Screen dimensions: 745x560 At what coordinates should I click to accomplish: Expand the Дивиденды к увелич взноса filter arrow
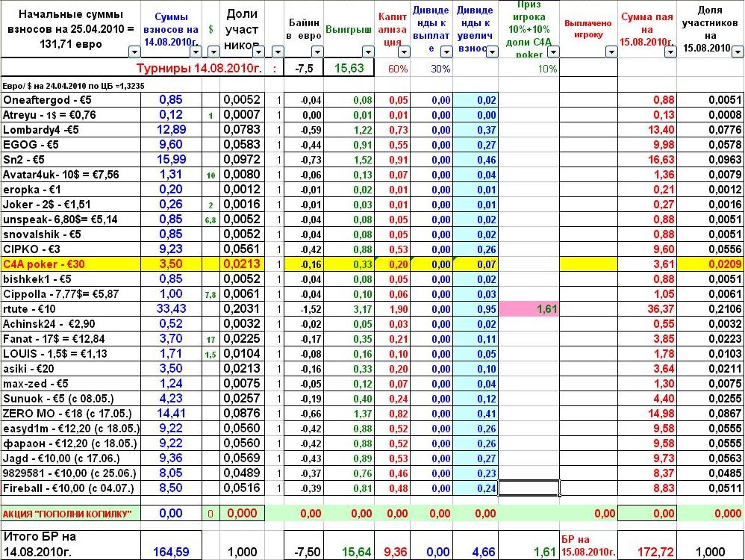[x=492, y=52]
